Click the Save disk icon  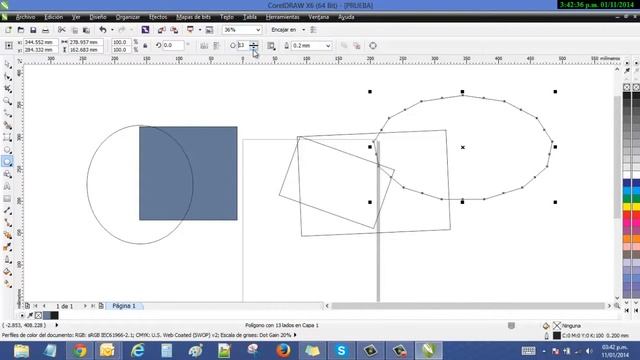click(x=33, y=30)
